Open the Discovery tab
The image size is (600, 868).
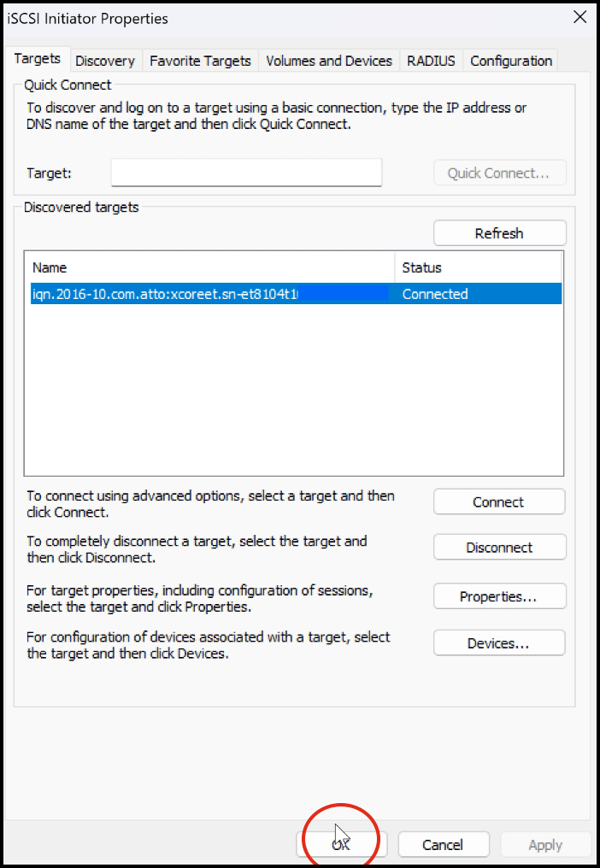pyautogui.click(x=105, y=61)
